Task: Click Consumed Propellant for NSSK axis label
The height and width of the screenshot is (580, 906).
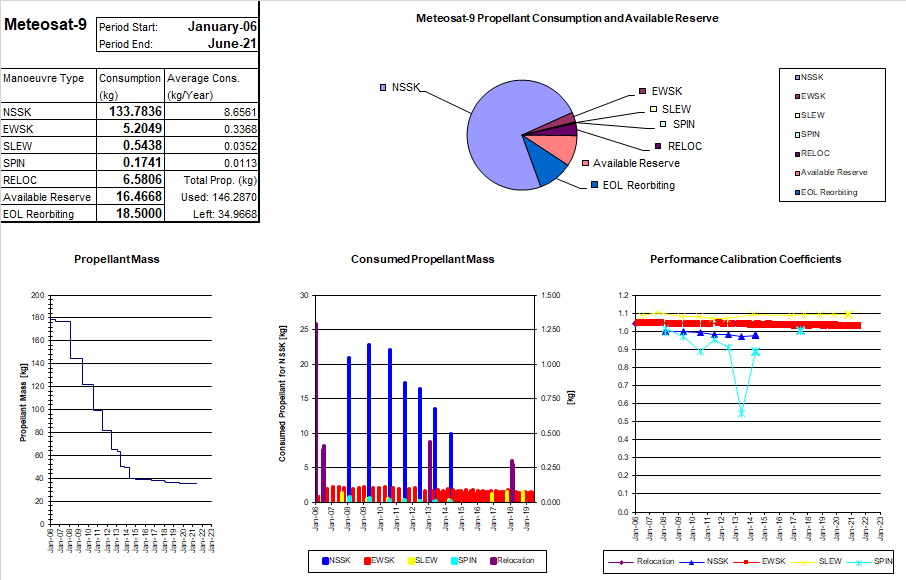Action: pos(283,393)
